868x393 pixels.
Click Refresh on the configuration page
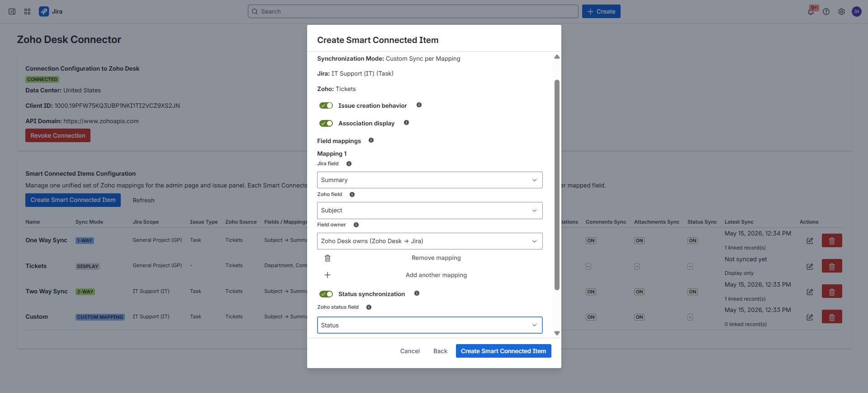coord(143,200)
